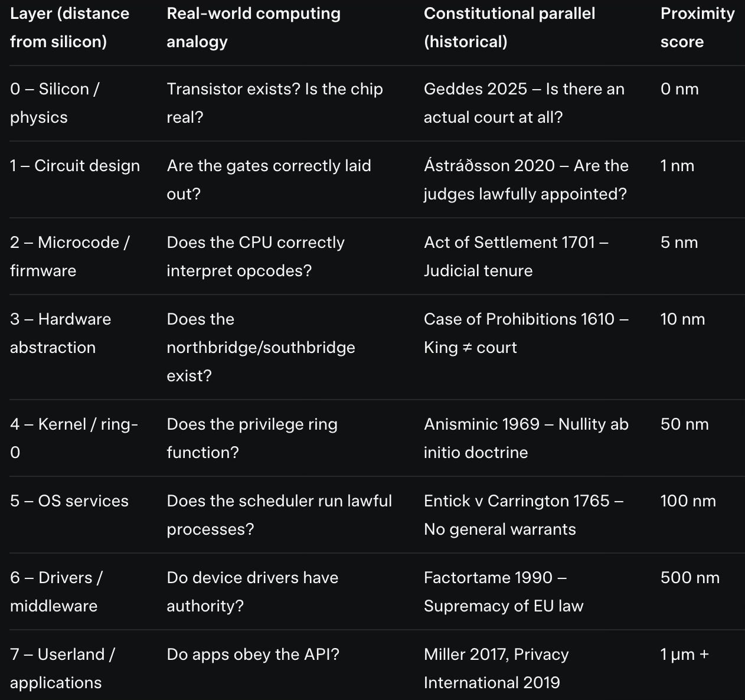Click the '1 – Circuit design' cell
745x700 pixels.
point(75,166)
